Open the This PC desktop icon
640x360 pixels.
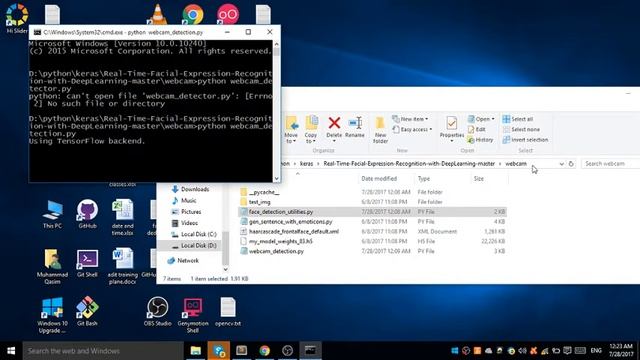point(52,214)
